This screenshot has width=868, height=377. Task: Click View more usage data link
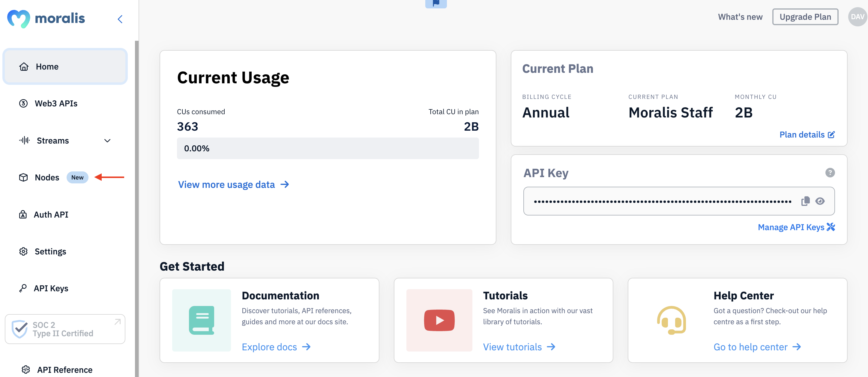point(233,184)
